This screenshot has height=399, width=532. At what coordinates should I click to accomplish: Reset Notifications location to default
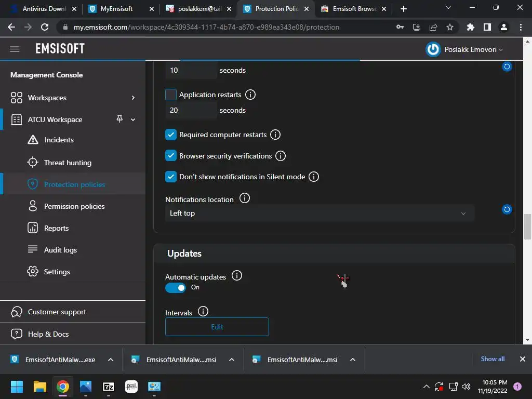click(x=507, y=209)
